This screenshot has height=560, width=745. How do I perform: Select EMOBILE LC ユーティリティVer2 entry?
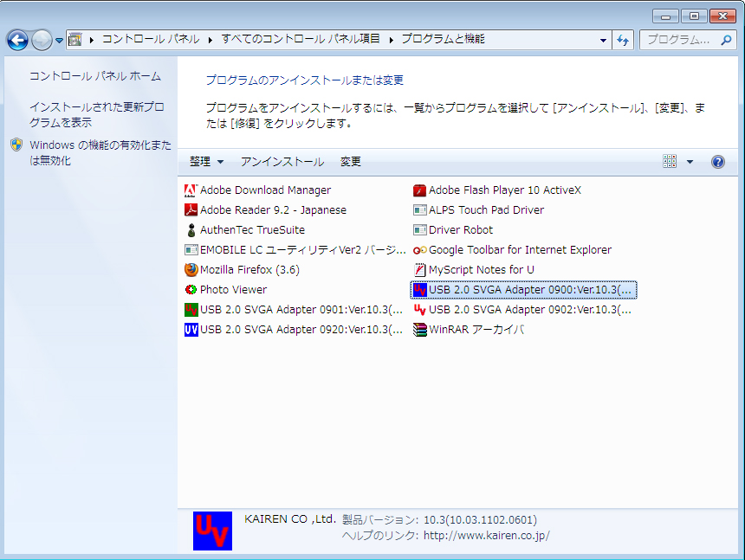tap(295, 249)
